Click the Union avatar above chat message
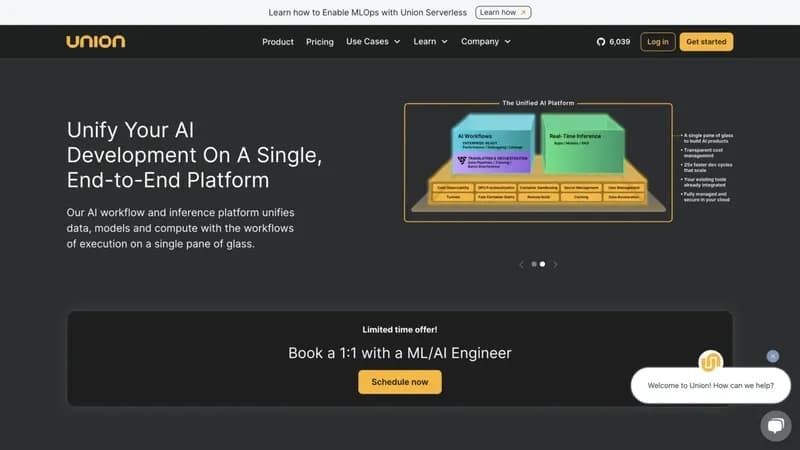 point(710,361)
